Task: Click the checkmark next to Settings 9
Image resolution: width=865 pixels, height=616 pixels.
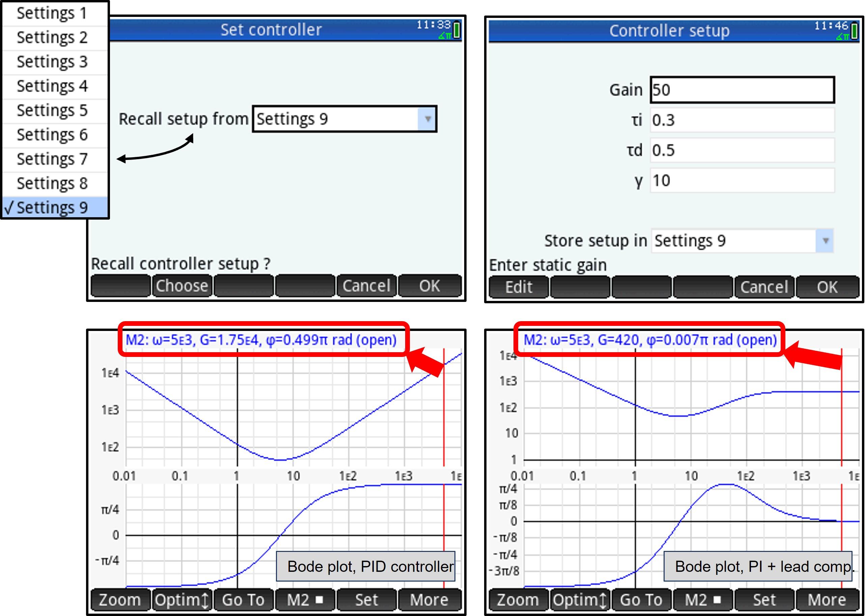Action: 10,207
